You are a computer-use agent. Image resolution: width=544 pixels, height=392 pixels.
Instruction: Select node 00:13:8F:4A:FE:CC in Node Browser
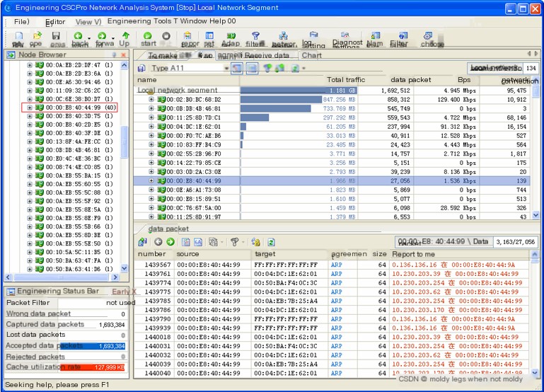(x=73, y=142)
